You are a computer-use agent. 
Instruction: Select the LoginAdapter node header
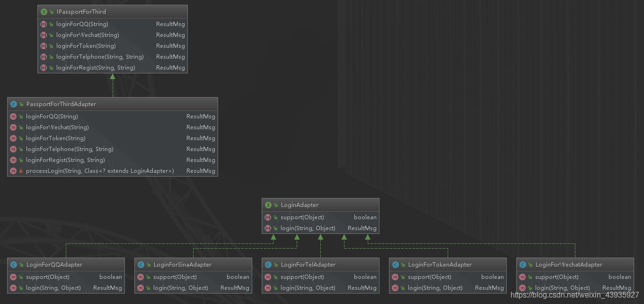pos(300,205)
